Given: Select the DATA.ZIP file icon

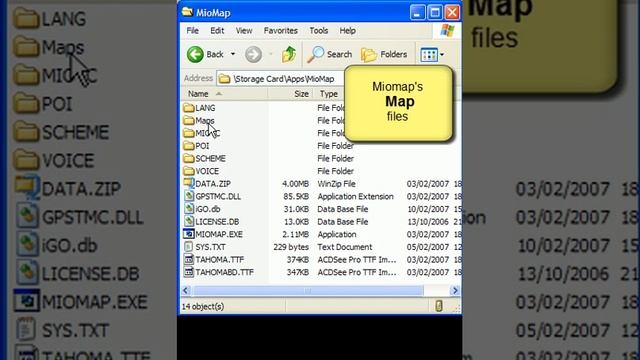Looking at the screenshot, I should pyautogui.click(x=189, y=183).
